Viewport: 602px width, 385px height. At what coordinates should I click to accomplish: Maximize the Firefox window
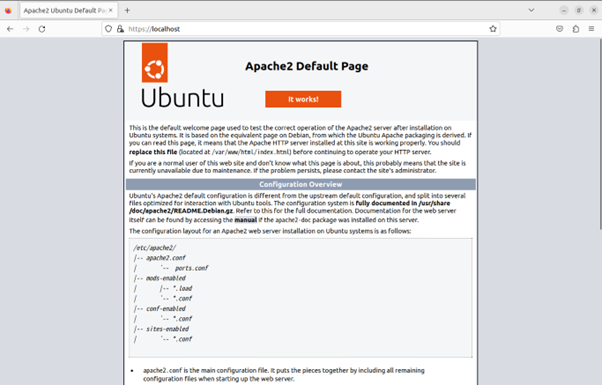coord(579,10)
